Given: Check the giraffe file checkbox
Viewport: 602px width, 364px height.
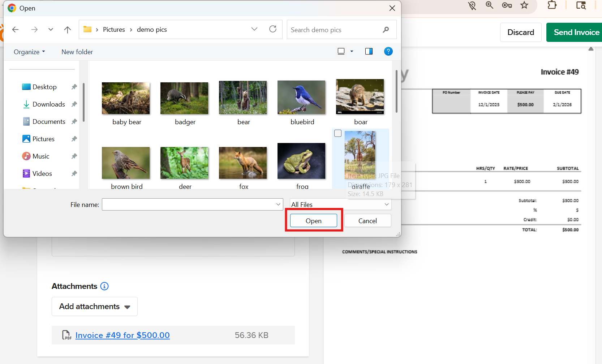Looking at the screenshot, I should [338, 134].
